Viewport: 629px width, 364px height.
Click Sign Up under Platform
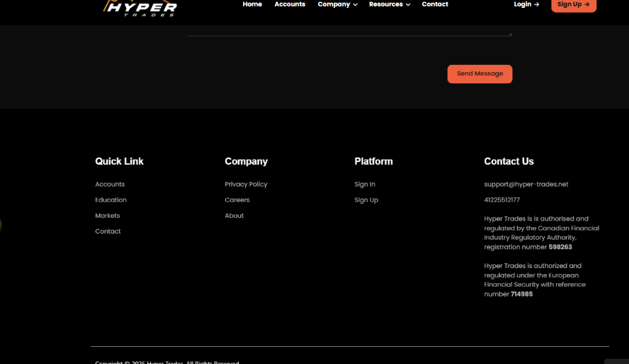pyautogui.click(x=366, y=200)
